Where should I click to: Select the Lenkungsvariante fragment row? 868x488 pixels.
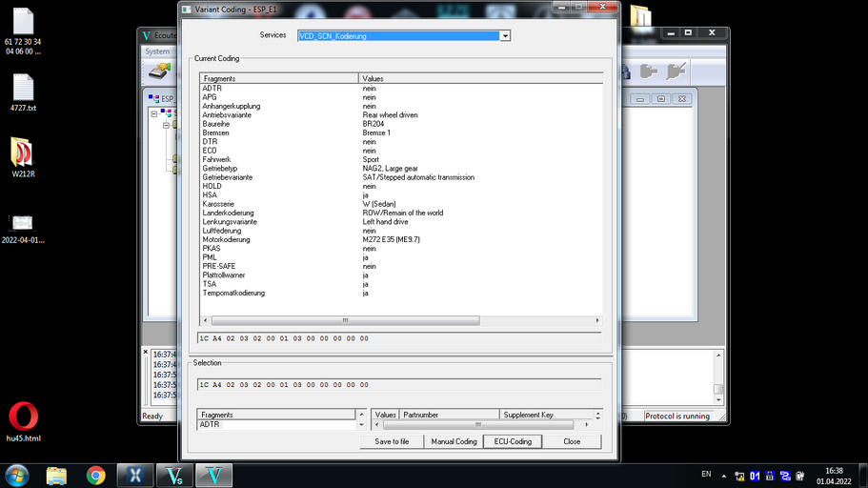click(230, 221)
